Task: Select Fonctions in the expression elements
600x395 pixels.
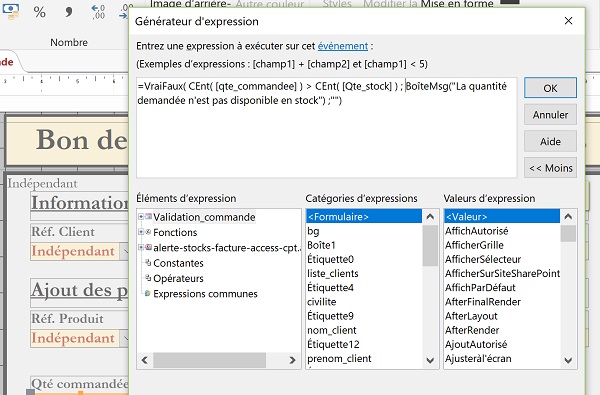Action: (x=175, y=232)
